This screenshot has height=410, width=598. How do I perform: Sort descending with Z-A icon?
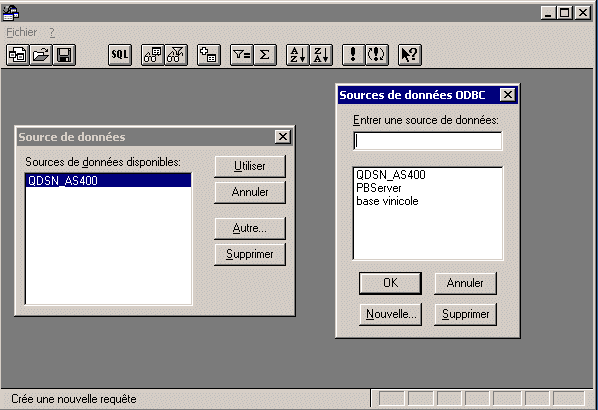coord(321,55)
